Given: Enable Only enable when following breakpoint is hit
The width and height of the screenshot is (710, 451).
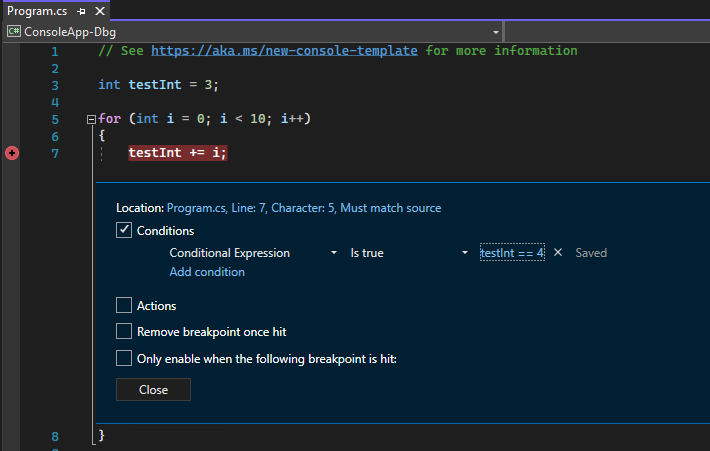Looking at the screenshot, I should 124,358.
